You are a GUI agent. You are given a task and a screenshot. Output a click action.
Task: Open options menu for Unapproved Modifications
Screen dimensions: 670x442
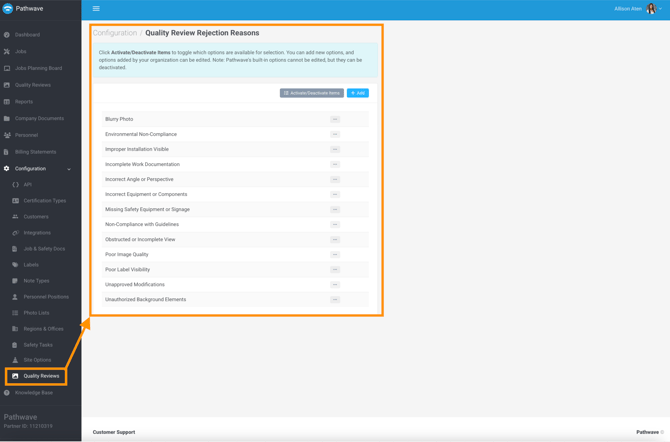(x=335, y=284)
